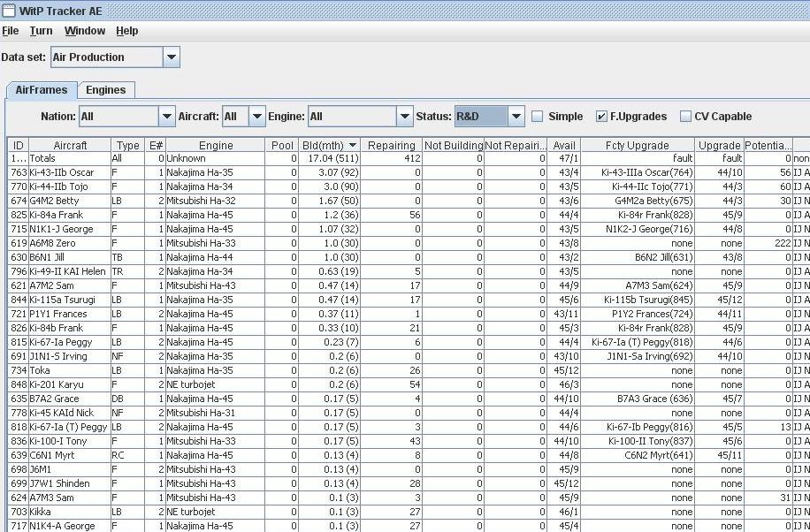Screen dimensions: 810x532
Task: Click the NE turbojet engine cell for Kikka
Action: (x=216, y=512)
